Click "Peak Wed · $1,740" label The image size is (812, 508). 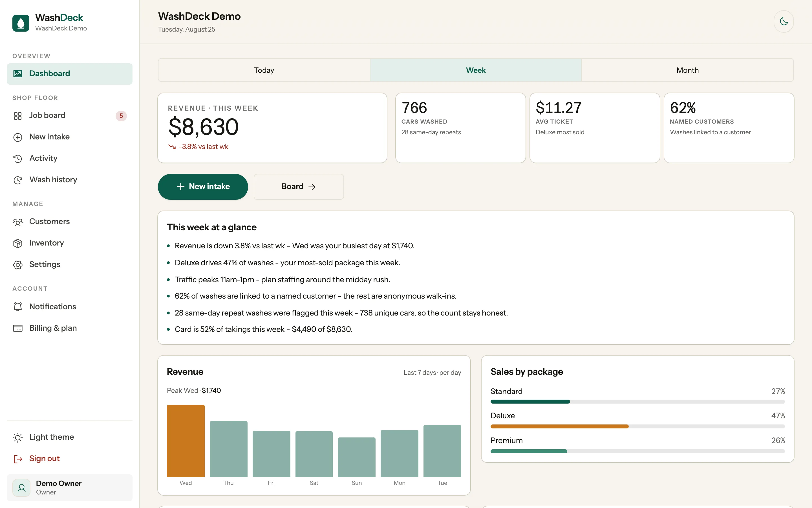click(x=194, y=390)
